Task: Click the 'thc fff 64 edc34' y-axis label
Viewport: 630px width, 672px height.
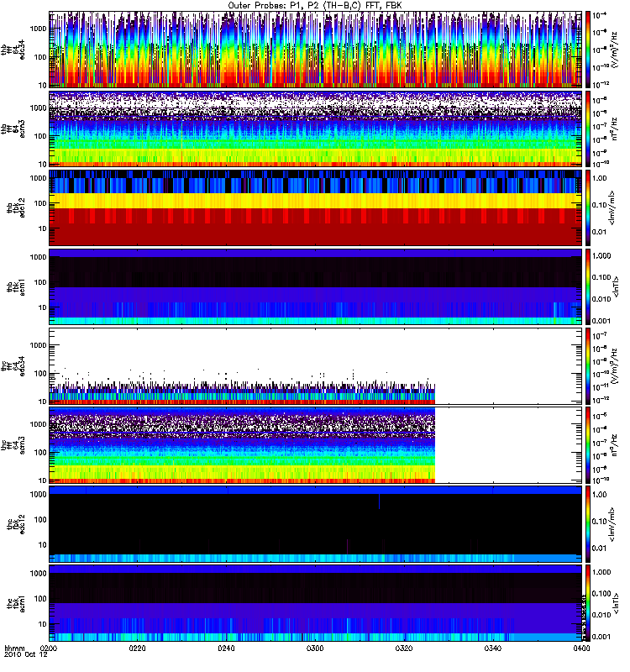Action: pyautogui.click(x=13, y=366)
